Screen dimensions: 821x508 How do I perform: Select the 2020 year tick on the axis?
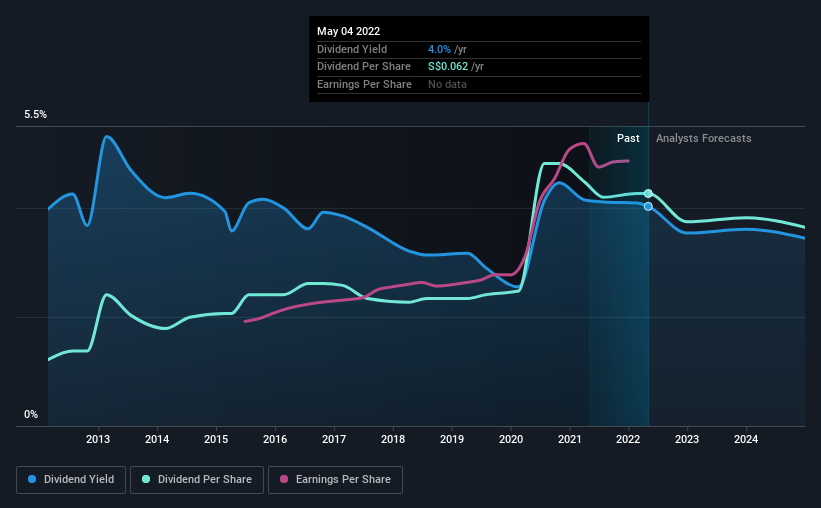pos(511,439)
